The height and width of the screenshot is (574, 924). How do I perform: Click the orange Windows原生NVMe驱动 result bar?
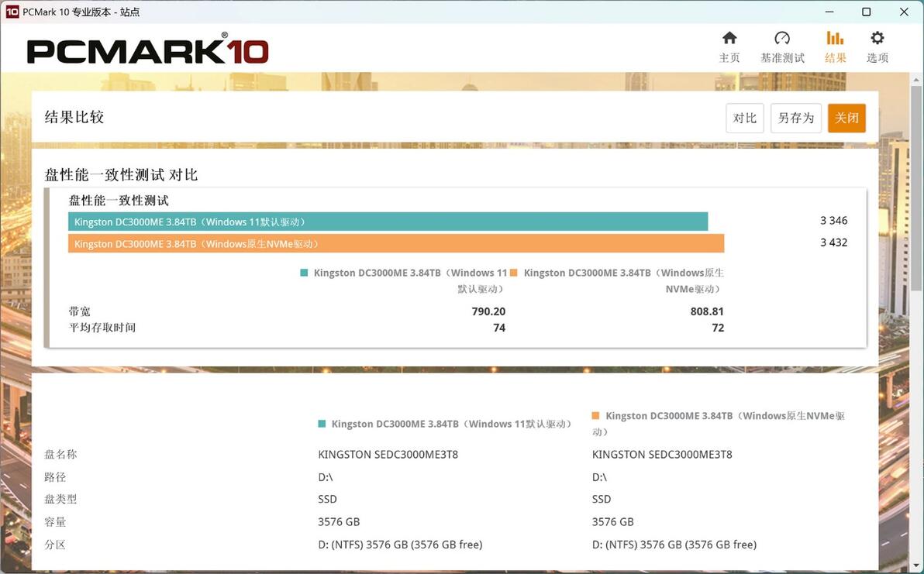396,244
